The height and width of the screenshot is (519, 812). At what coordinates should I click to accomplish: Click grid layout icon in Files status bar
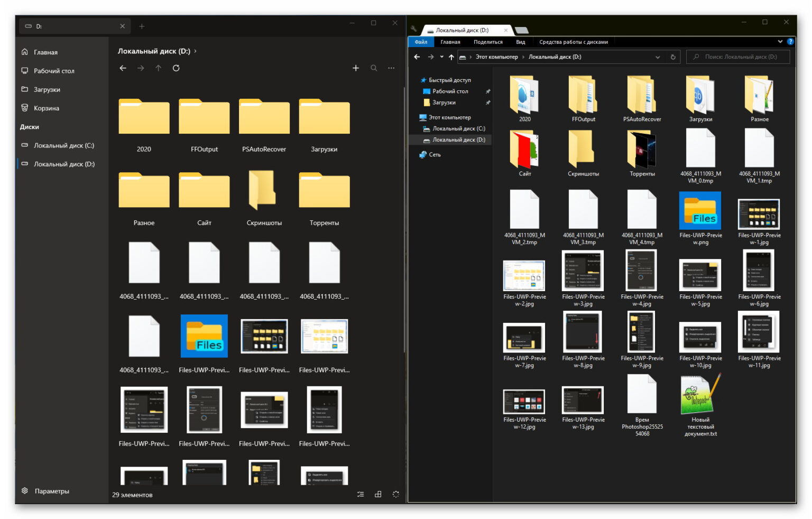(378, 495)
